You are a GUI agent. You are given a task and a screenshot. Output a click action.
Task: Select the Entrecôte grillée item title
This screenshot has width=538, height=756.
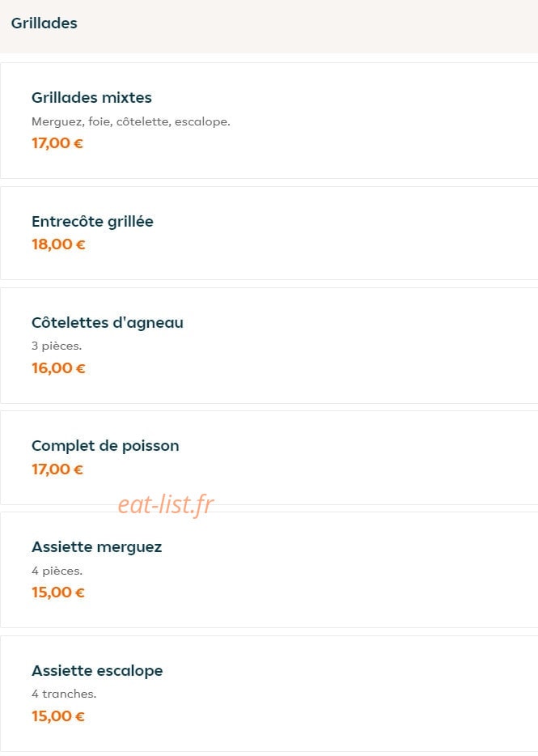coord(92,222)
